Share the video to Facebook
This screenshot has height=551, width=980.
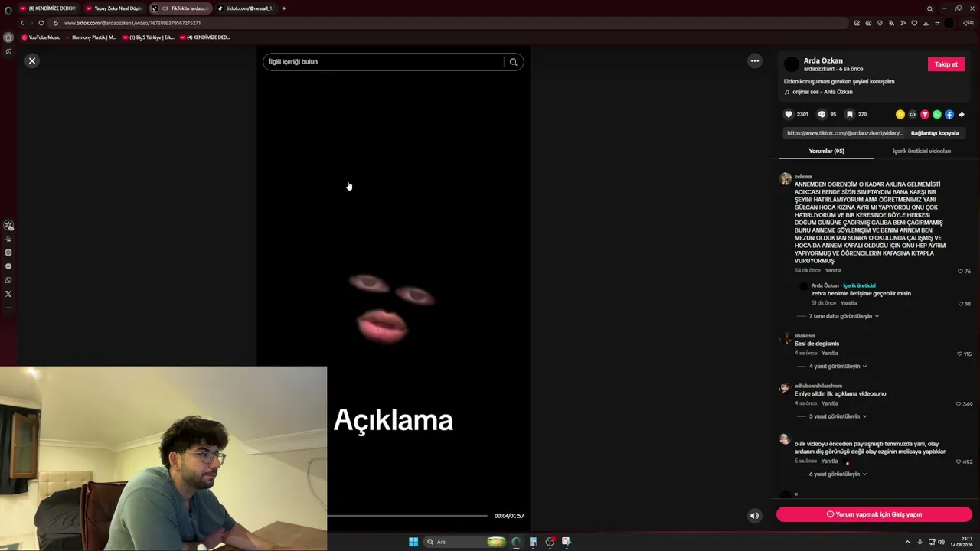[x=949, y=115]
